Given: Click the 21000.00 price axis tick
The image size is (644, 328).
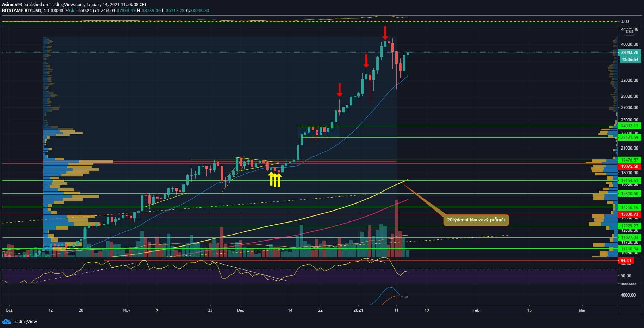Looking at the screenshot, I should pos(630,148).
